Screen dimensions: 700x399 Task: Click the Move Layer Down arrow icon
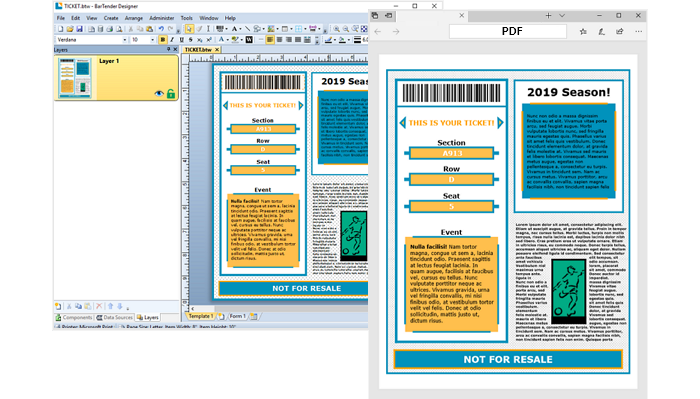coord(120,307)
